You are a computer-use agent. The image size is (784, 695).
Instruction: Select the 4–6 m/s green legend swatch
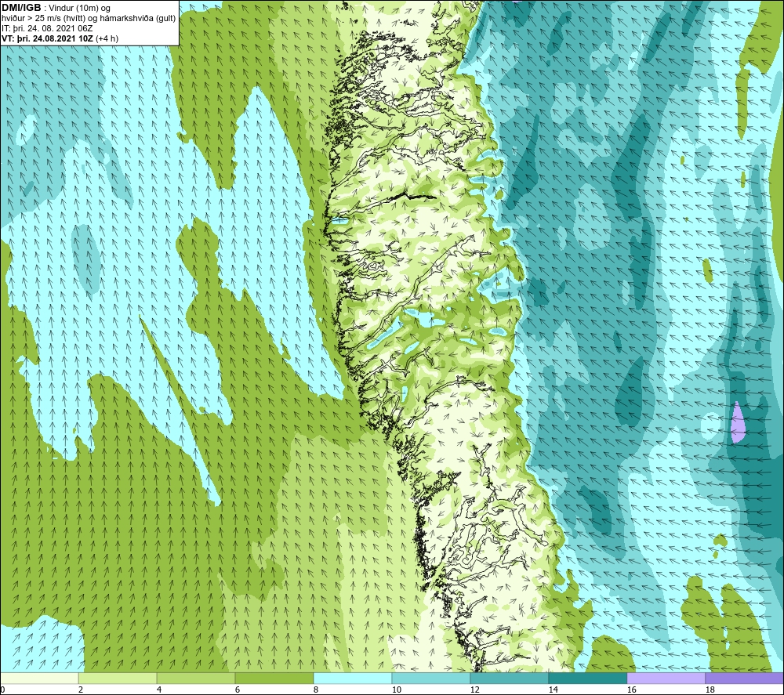(x=196, y=678)
